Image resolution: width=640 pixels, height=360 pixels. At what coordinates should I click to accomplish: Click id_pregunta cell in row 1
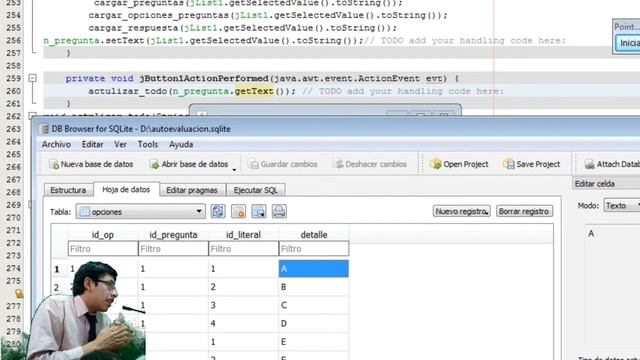[173, 269]
